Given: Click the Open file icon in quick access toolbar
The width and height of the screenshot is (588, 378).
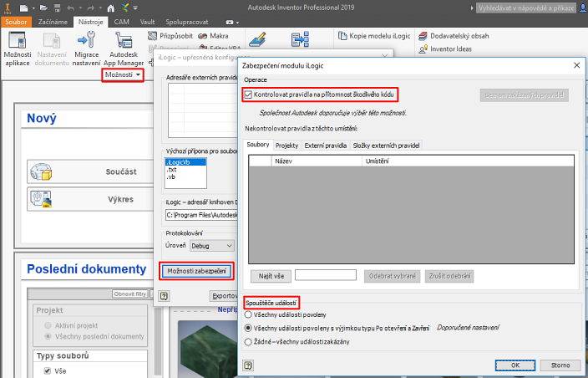Looking at the screenshot, I should (43, 8).
